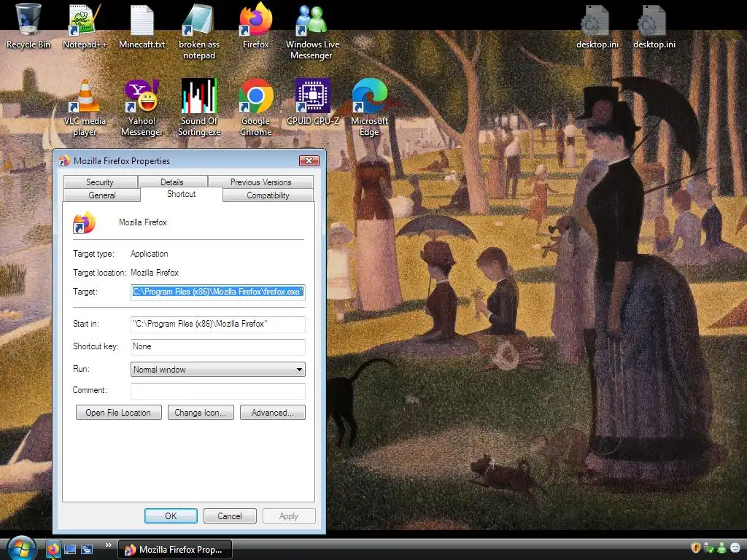Switch to the Compatibility tab

(268, 195)
